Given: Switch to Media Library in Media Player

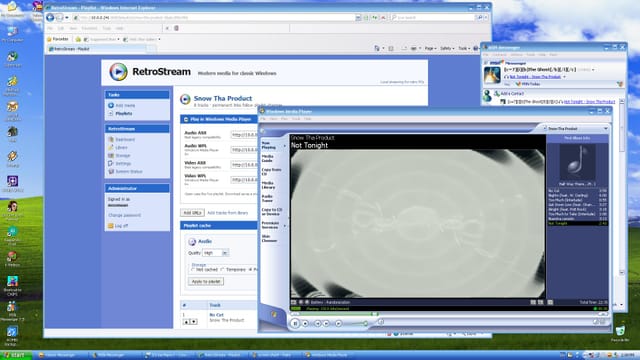Looking at the screenshot, I should point(268,185).
